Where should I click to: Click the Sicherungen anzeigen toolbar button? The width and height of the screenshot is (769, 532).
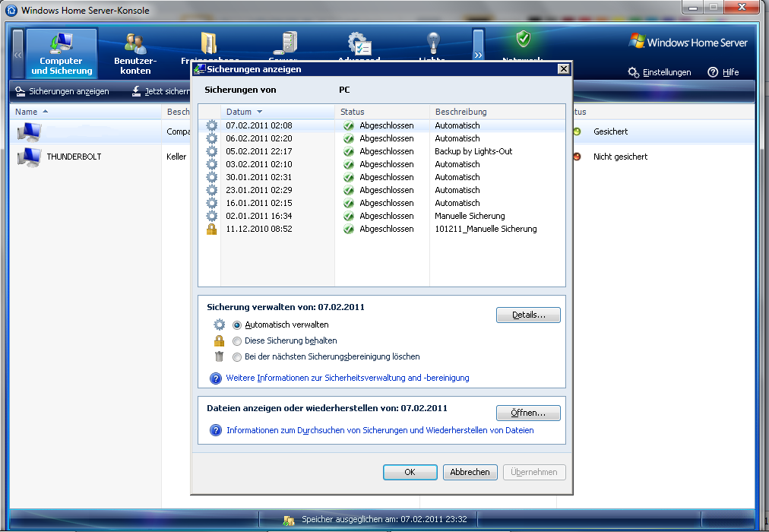point(62,91)
